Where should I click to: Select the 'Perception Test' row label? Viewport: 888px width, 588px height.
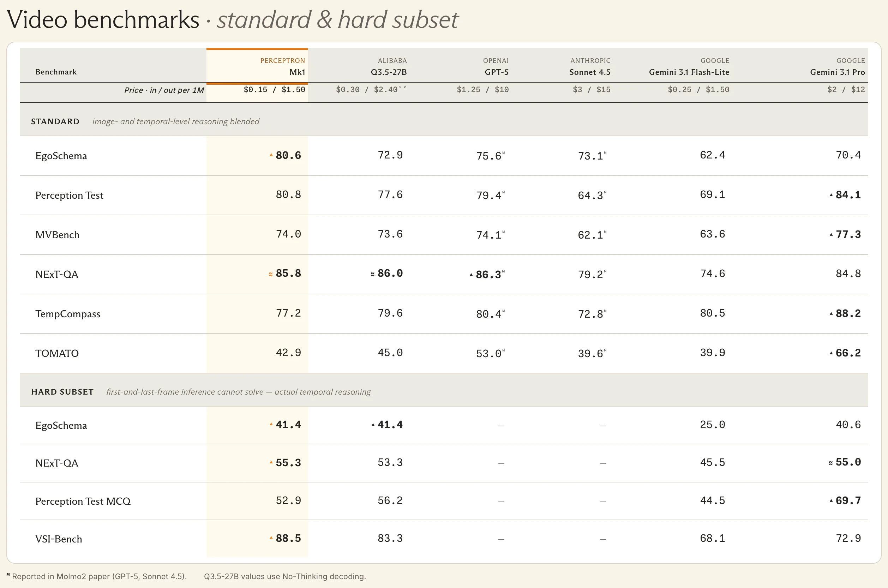pos(70,196)
